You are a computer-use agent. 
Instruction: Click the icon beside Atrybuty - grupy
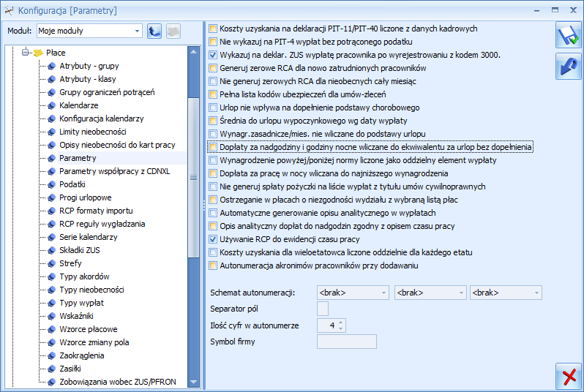point(52,67)
